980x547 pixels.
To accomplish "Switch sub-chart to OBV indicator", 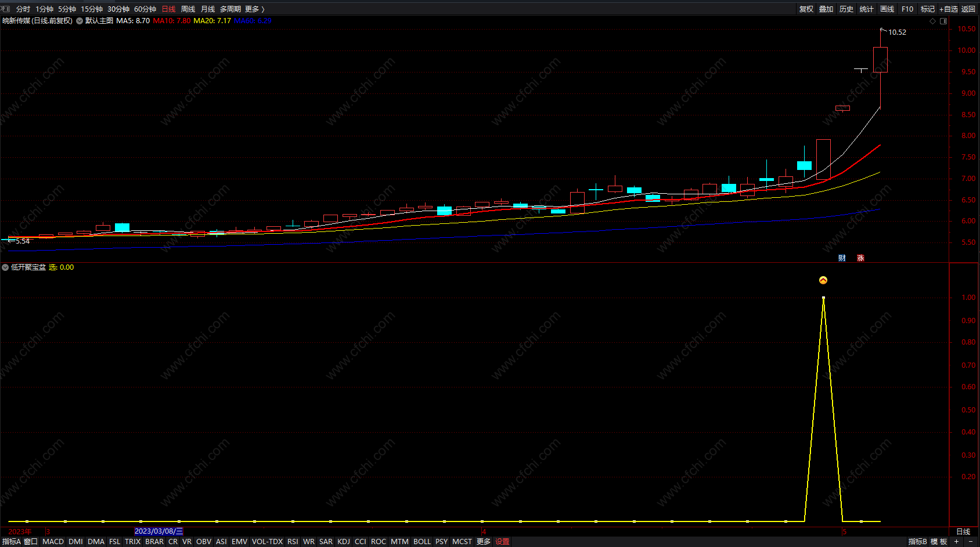I will 204,542.
